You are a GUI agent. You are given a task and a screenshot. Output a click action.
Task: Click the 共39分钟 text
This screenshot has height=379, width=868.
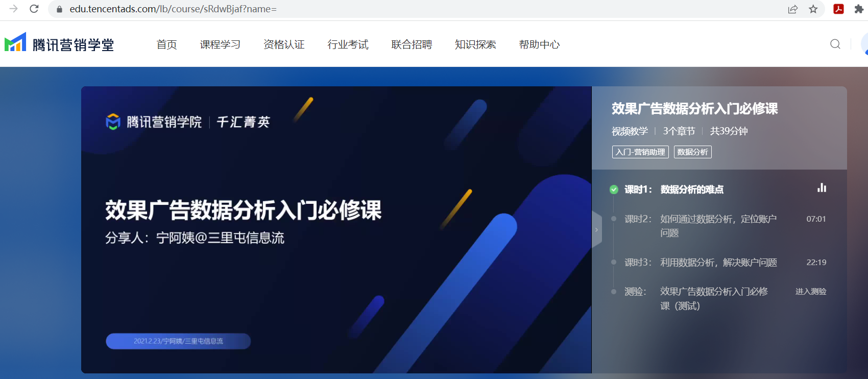point(729,131)
